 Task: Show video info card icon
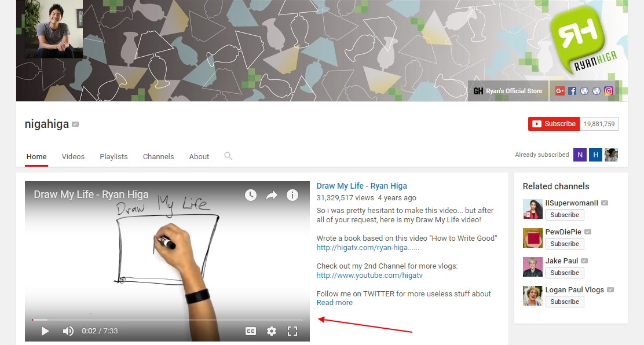(292, 195)
